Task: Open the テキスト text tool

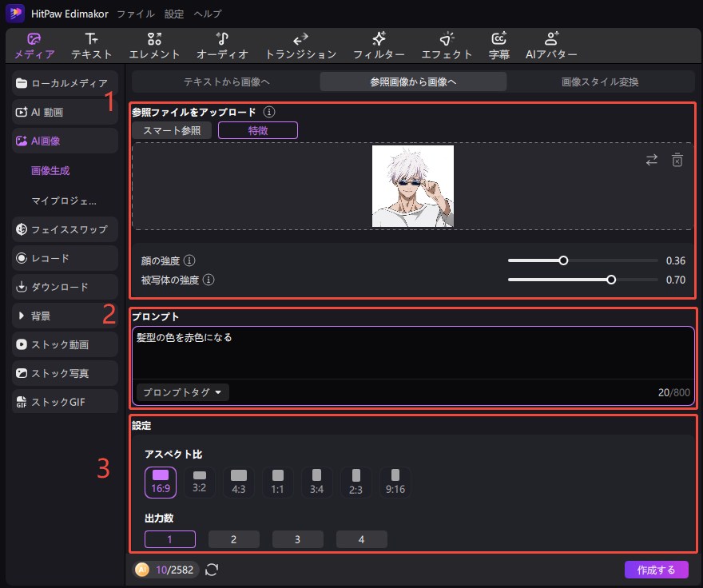Action: tap(91, 46)
